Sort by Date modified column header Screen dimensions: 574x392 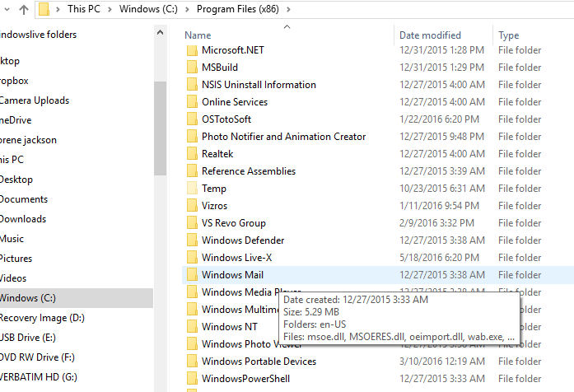430,35
